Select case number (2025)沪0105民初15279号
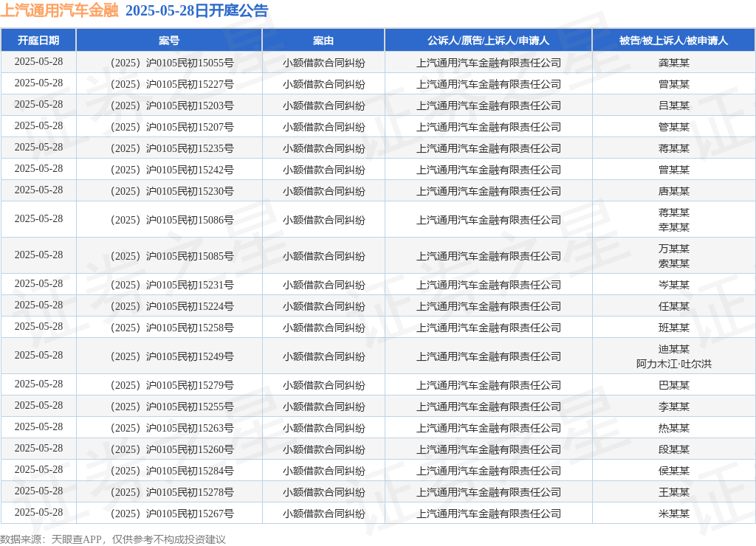 point(172,386)
